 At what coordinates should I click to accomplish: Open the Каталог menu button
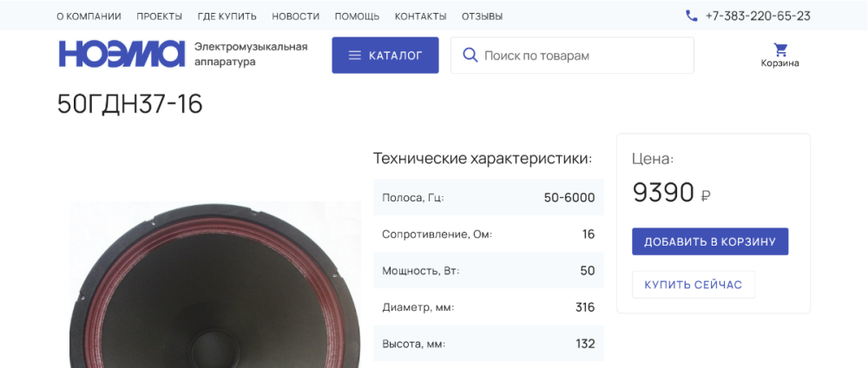(385, 56)
